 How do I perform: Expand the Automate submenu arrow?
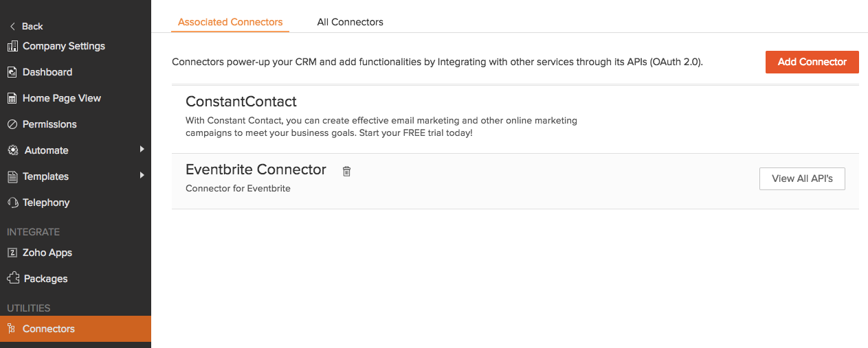[x=142, y=150]
